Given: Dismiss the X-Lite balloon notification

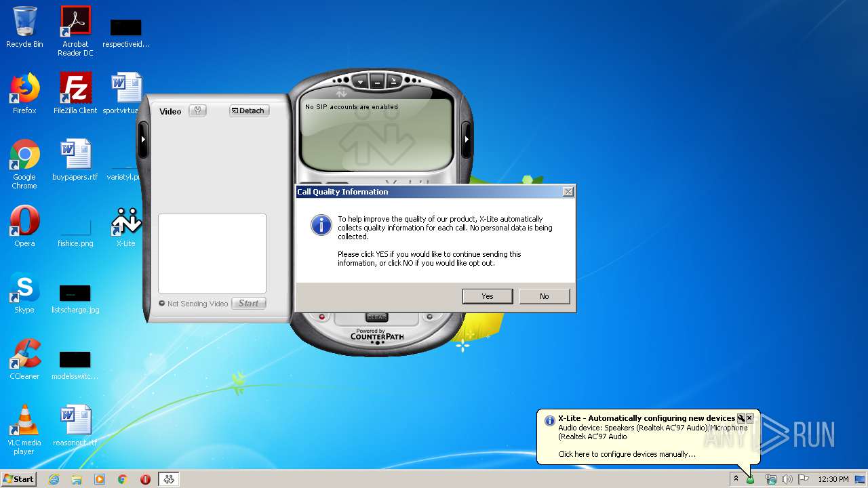Looking at the screenshot, I should tap(749, 418).
